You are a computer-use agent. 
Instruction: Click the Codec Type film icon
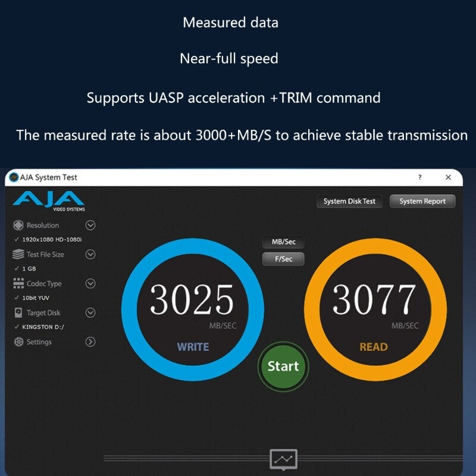click(18, 283)
